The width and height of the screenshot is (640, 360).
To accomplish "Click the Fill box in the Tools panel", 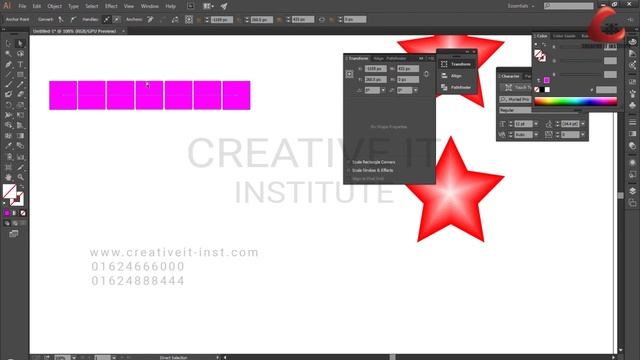I will point(9,191).
